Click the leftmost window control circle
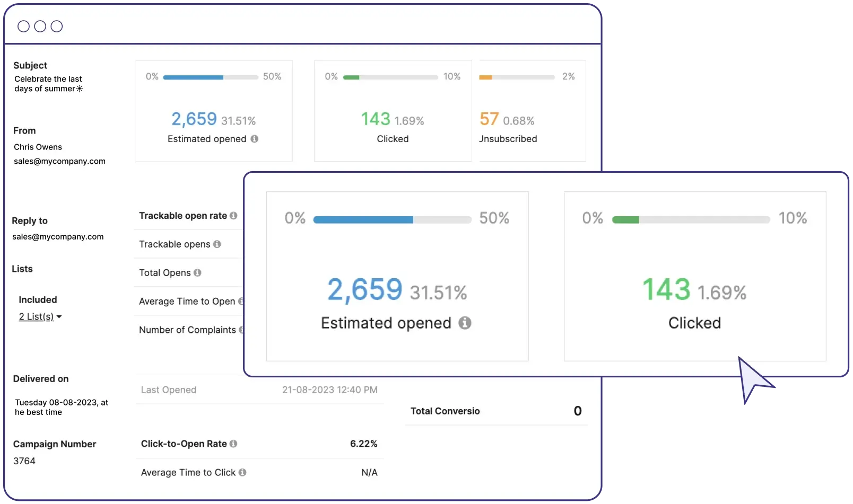 [23, 26]
